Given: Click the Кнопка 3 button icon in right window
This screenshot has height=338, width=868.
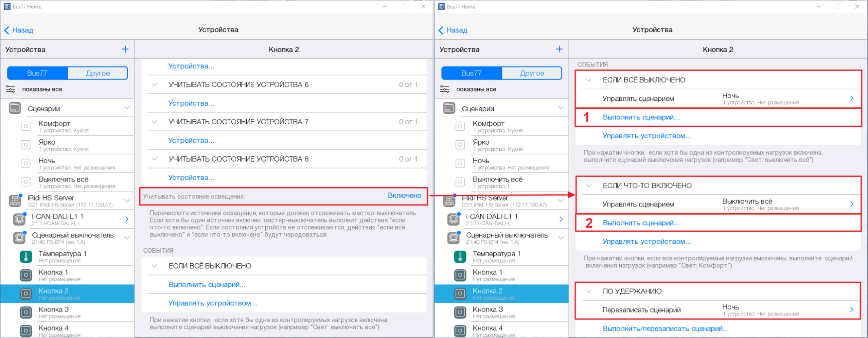Looking at the screenshot, I should (460, 312).
